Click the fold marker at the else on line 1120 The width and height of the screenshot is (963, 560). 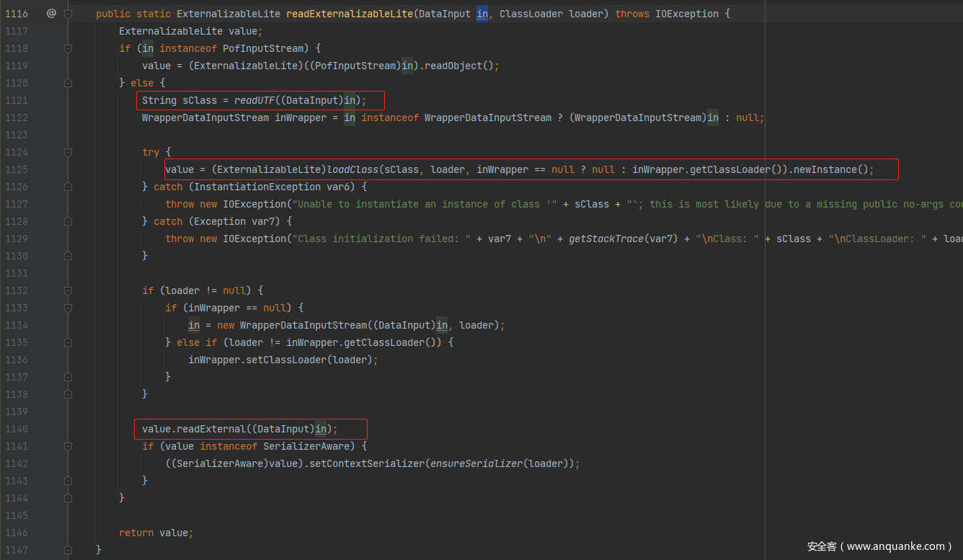click(68, 83)
